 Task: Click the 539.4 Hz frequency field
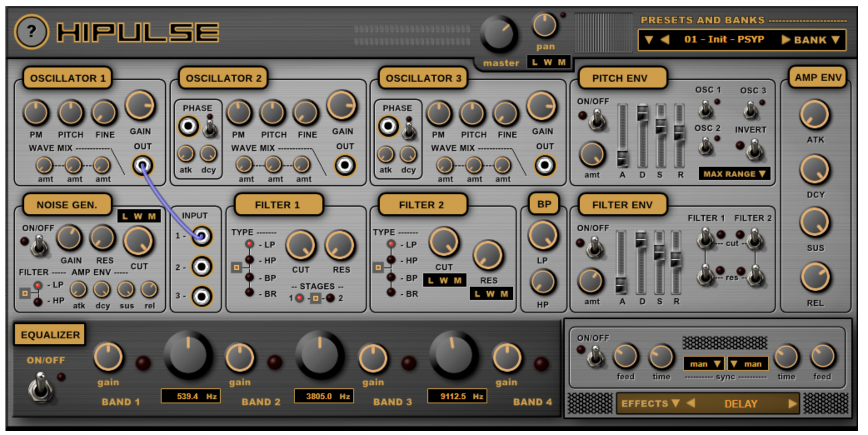pyautogui.click(x=190, y=396)
